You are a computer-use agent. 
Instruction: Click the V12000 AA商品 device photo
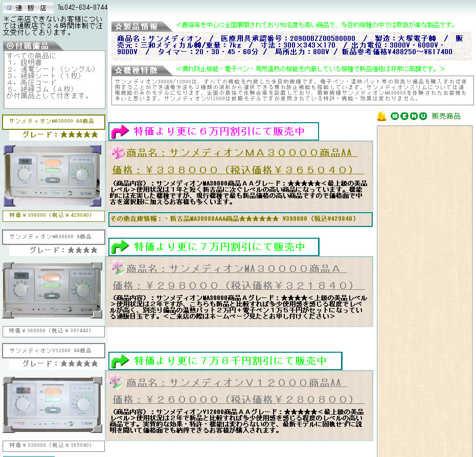coord(52,405)
